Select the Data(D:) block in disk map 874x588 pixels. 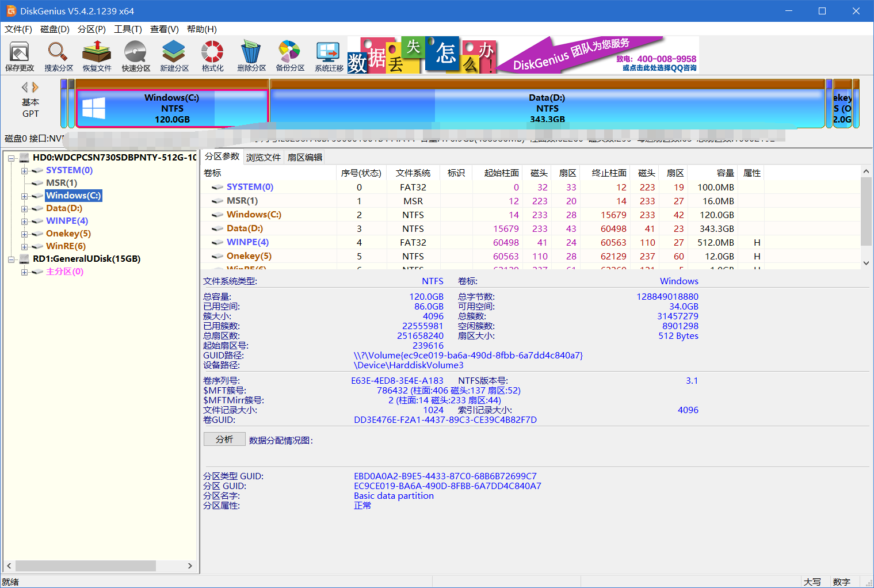coord(547,108)
